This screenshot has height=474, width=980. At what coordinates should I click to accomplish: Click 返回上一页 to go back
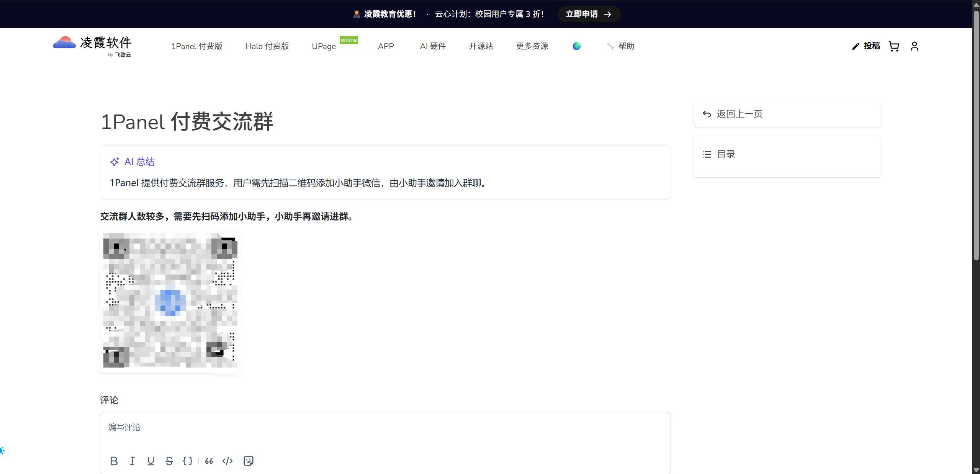[x=739, y=114]
